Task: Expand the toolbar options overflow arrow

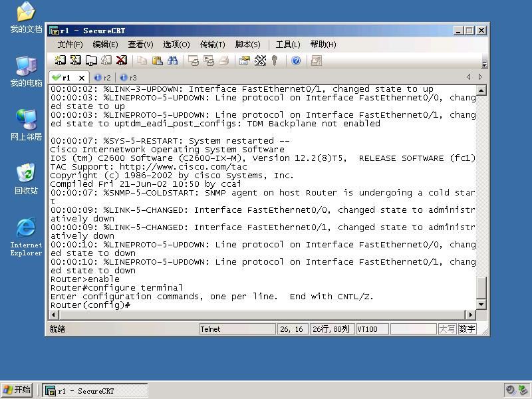Action: click(485, 64)
